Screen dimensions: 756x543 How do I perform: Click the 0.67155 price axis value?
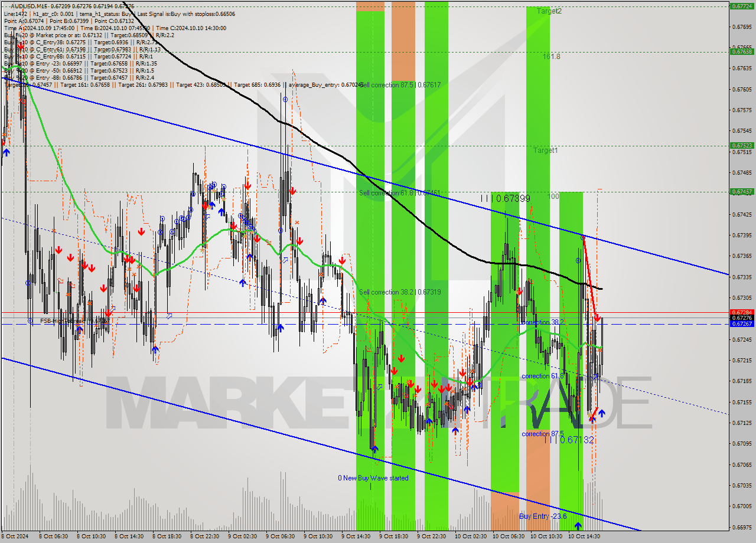(x=741, y=402)
